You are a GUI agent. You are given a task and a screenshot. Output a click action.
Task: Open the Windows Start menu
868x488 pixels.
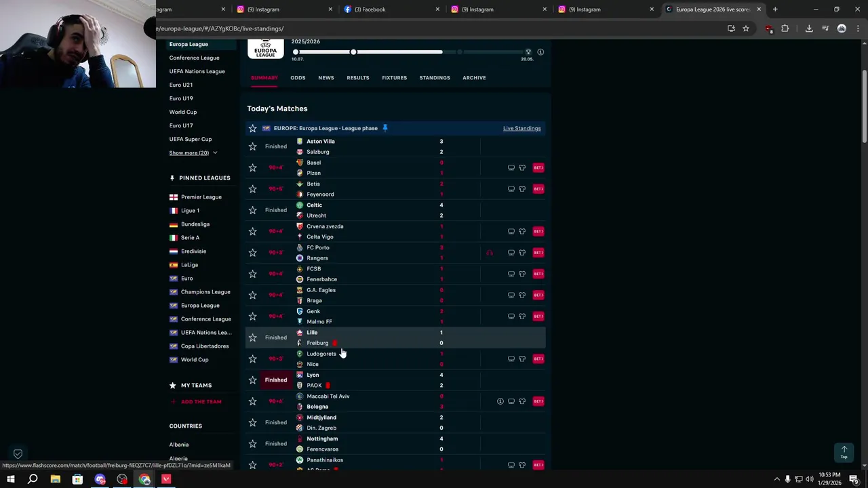coord(11,479)
